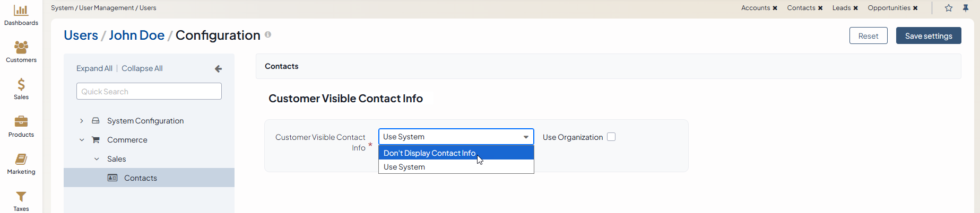Open the Marketing book icon

click(x=21, y=159)
